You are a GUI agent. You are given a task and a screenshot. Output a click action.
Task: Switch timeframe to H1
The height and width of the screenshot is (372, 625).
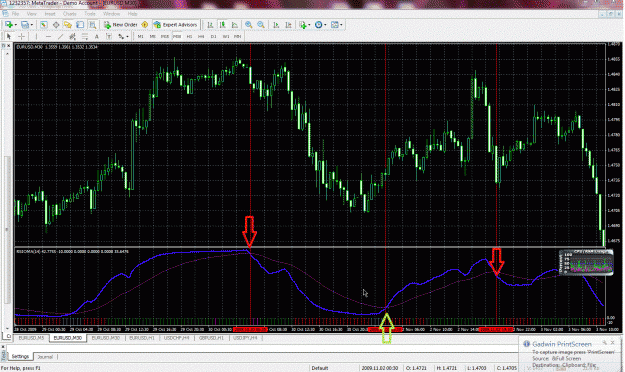(x=189, y=37)
